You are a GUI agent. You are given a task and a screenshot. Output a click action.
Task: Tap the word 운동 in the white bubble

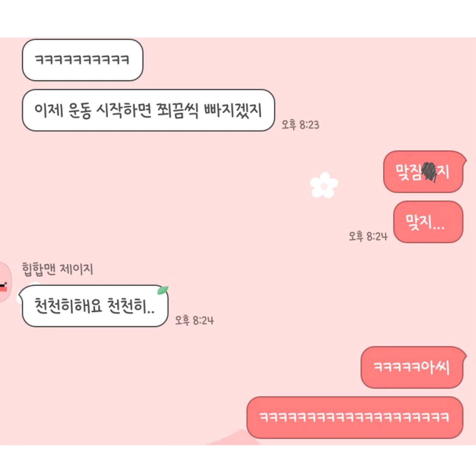(80, 110)
